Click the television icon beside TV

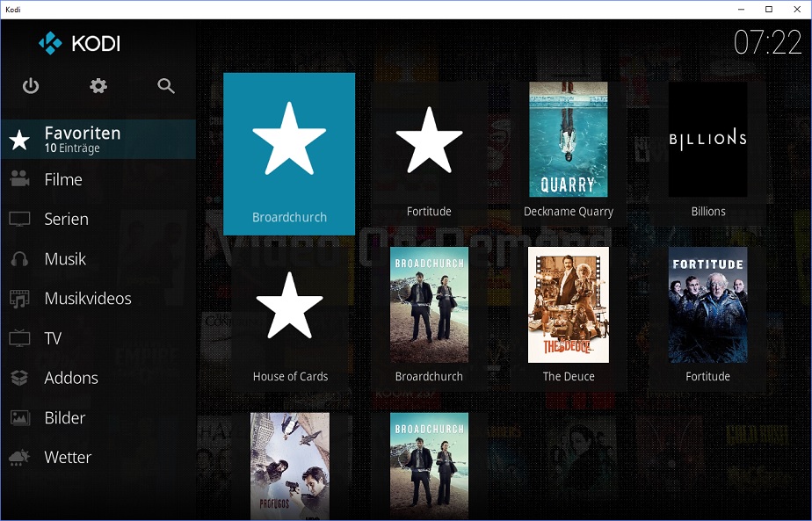point(19,338)
